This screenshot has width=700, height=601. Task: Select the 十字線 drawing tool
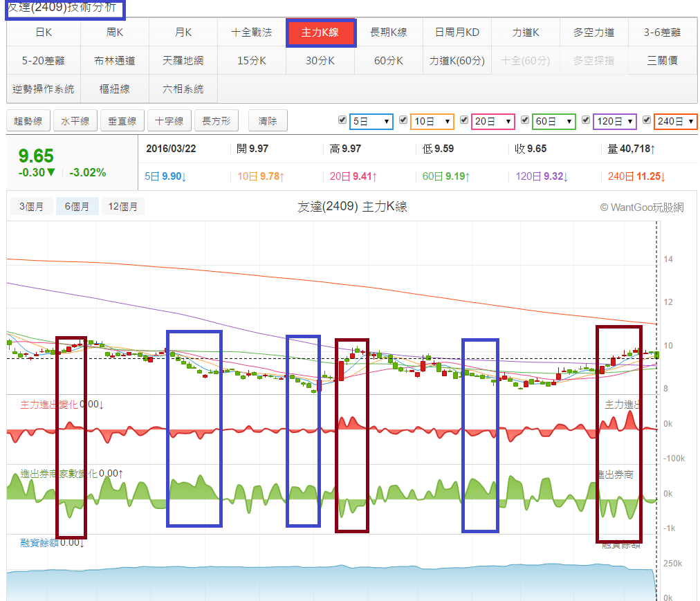pos(169,121)
